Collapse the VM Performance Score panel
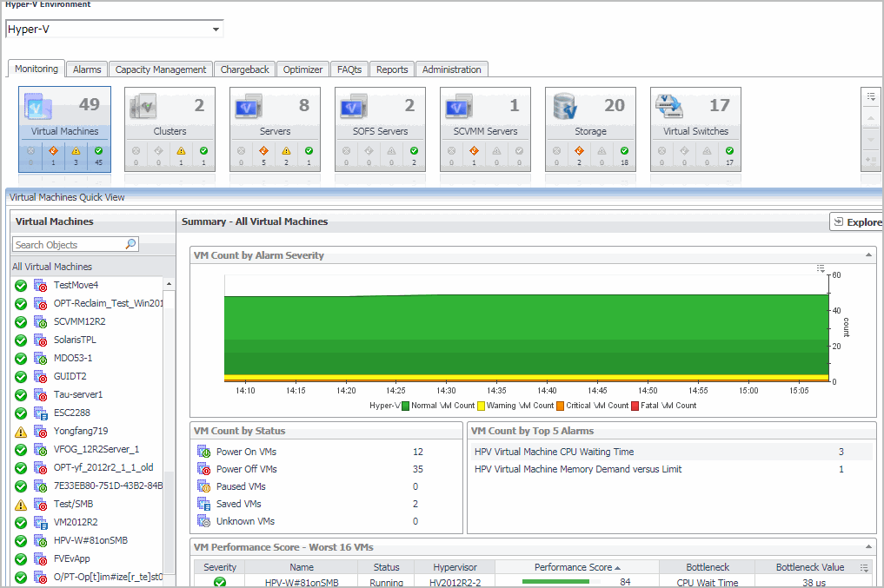 click(x=869, y=547)
